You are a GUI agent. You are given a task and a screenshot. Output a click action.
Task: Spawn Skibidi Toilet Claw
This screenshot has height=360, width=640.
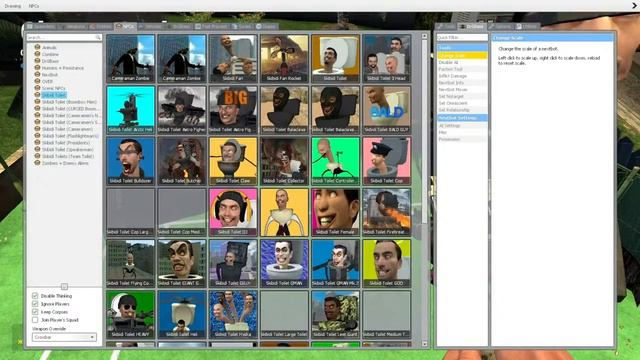pyautogui.click(x=233, y=161)
